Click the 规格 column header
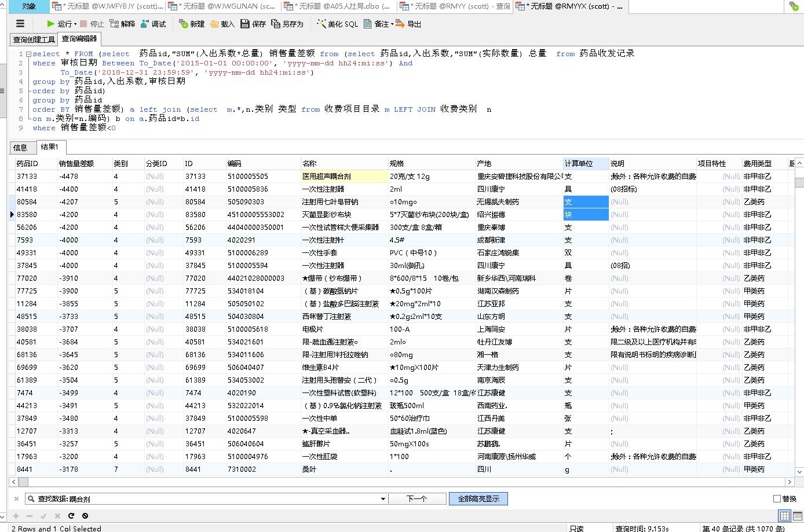 tap(432, 163)
